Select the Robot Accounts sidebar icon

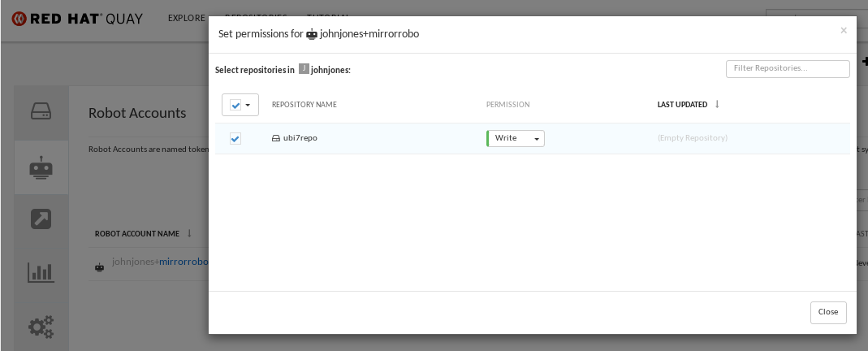point(41,167)
